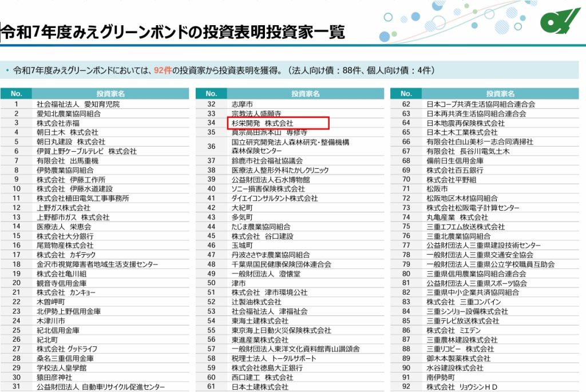Select ソニー損害保険株式会社 in the list

tap(268, 189)
